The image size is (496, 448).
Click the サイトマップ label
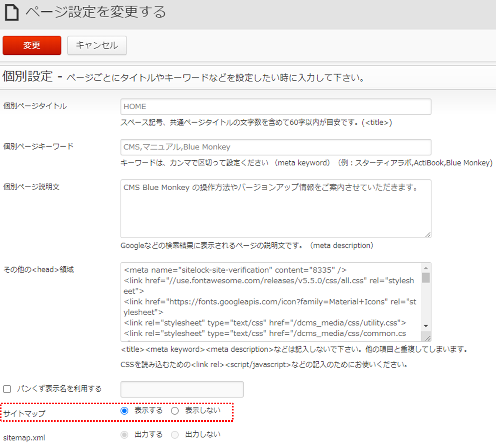click(24, 414)
